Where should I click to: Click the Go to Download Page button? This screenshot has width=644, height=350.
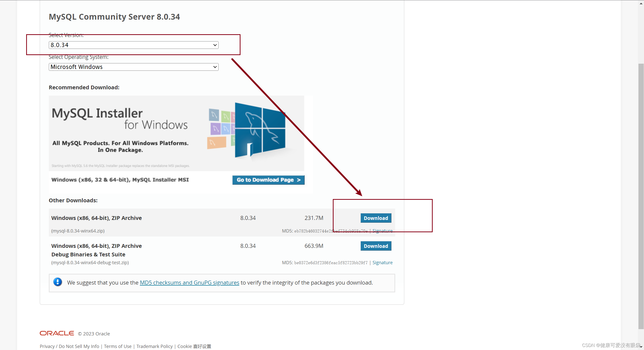pos(268,180)
